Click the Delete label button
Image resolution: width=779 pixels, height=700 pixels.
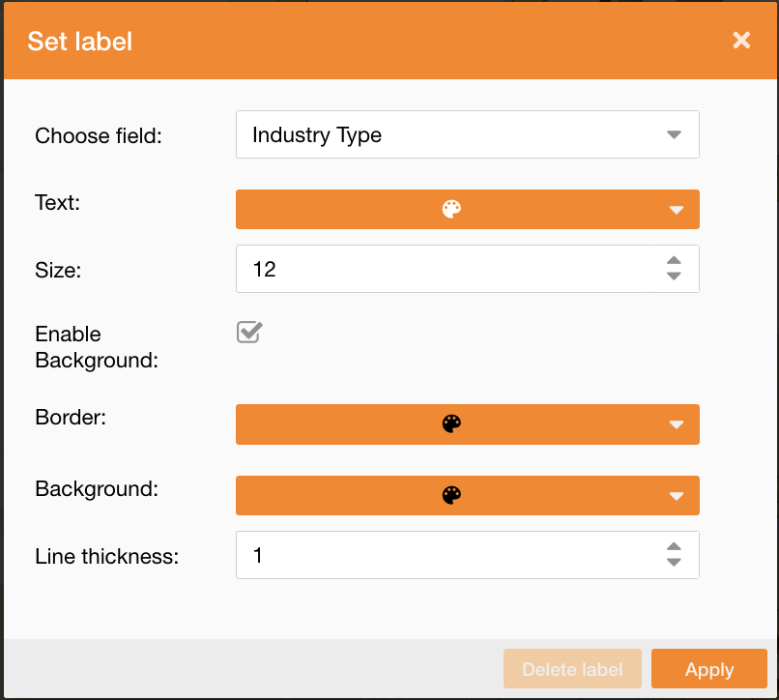[572, 669]
